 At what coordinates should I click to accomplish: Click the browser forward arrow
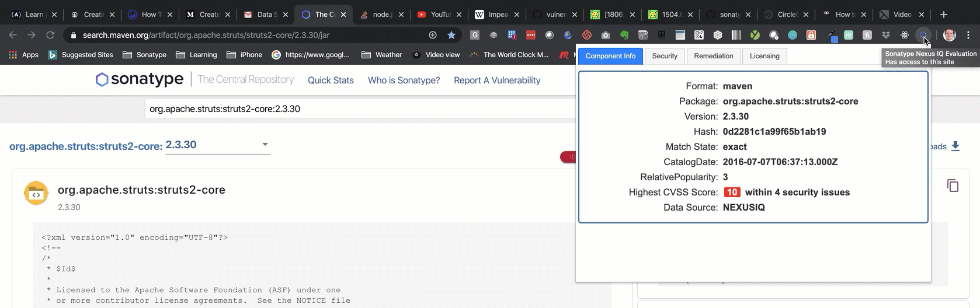pos(32,35)
